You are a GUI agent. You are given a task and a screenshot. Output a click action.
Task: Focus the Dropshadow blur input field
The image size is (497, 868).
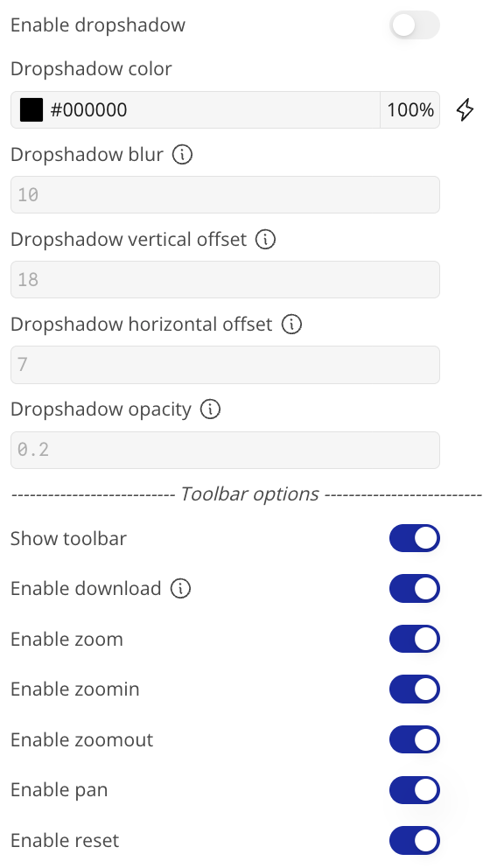[225, 195]
